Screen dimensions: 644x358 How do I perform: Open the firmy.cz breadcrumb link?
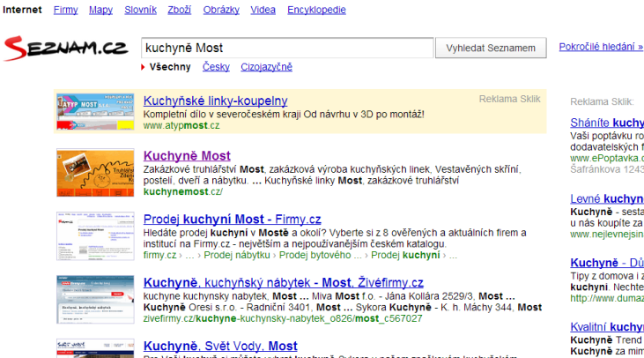[159, 255]
